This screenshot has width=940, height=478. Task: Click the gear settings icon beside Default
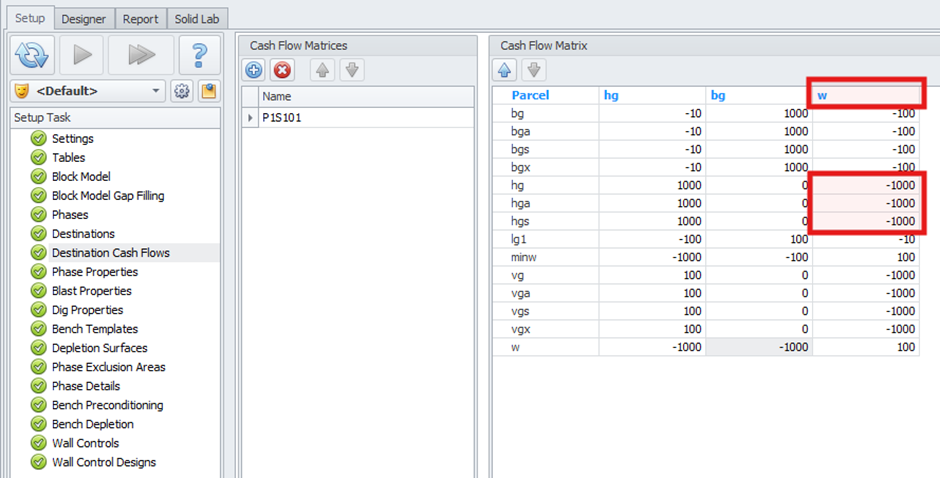(181, 91)
